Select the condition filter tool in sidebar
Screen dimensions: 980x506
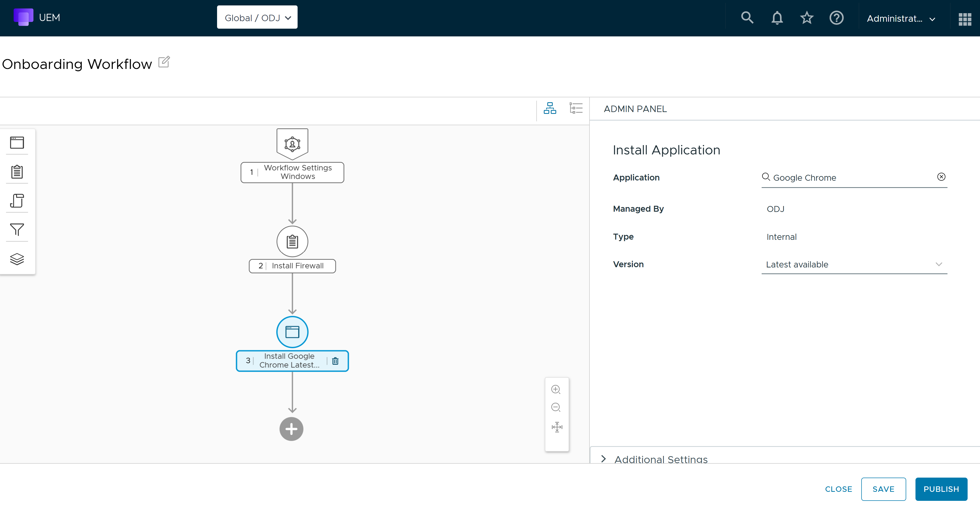pos(17,230)
